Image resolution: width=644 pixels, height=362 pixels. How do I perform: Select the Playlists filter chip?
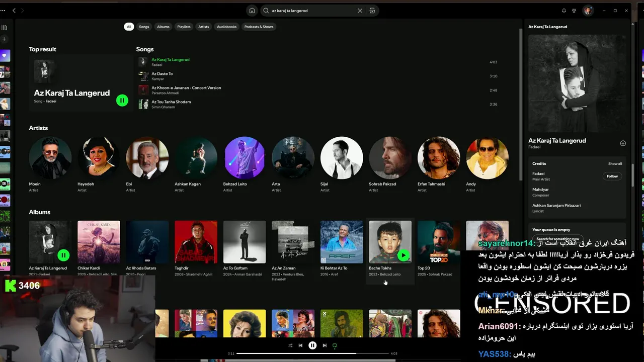point(184,27)
